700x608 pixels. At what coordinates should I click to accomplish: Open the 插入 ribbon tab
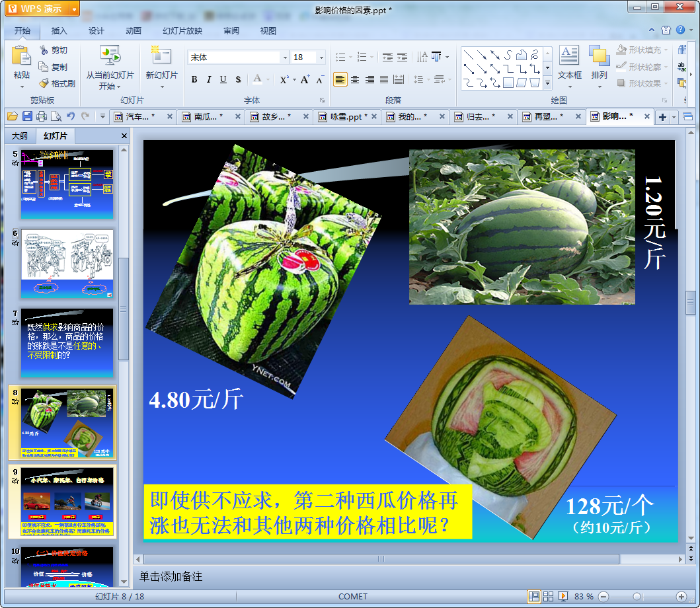(59, 31)
